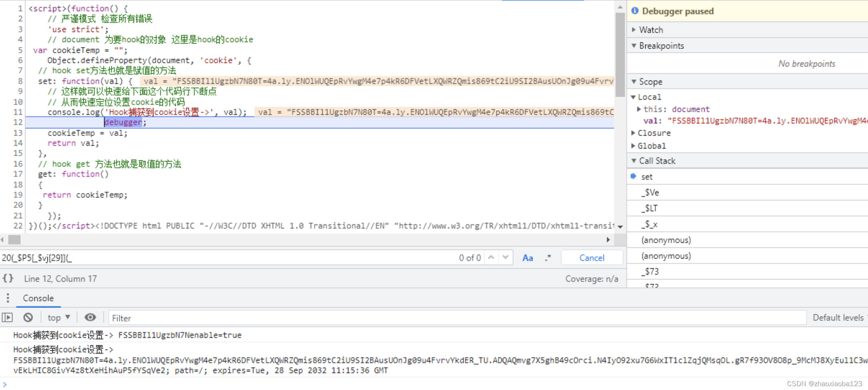Cancel the search bar
The height and width of the screenshot is (390, 868).
[592, 258]
